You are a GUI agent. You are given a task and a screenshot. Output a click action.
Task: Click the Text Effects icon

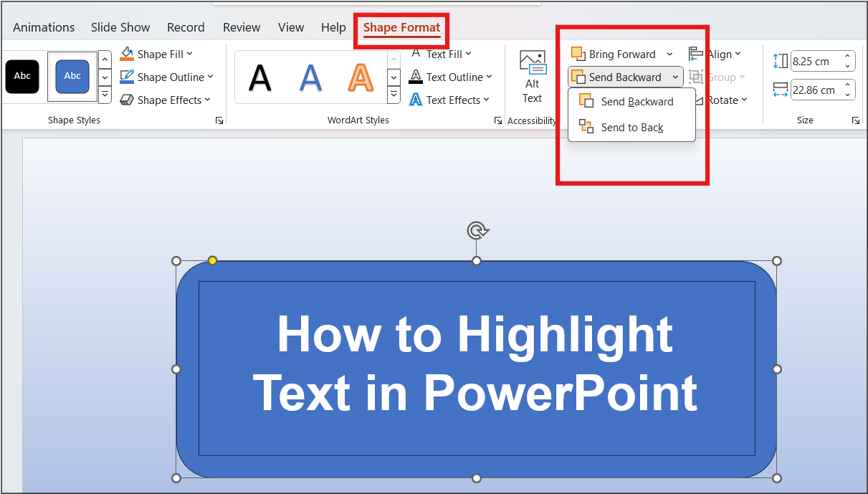[416, 100]
